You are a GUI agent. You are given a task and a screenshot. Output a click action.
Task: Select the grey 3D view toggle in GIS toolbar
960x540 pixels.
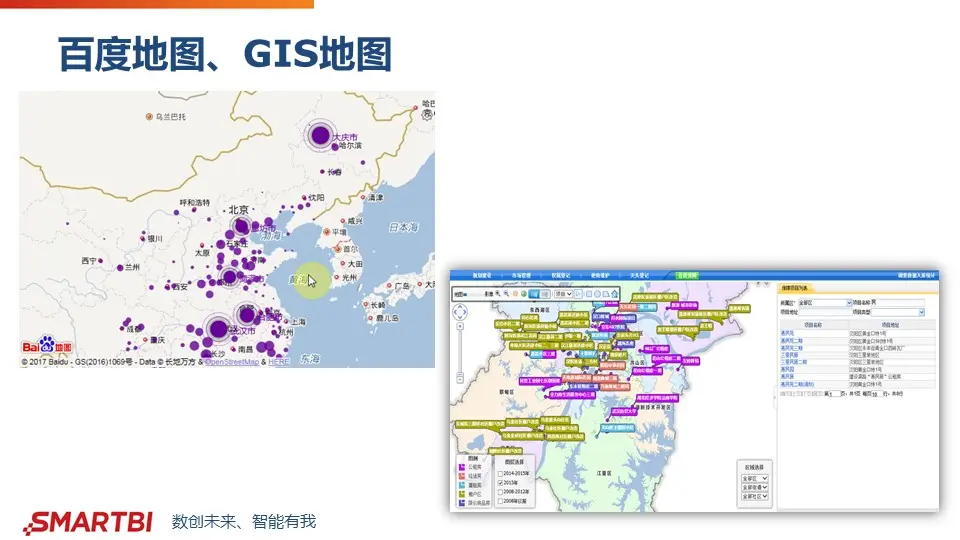coord(545,294)
